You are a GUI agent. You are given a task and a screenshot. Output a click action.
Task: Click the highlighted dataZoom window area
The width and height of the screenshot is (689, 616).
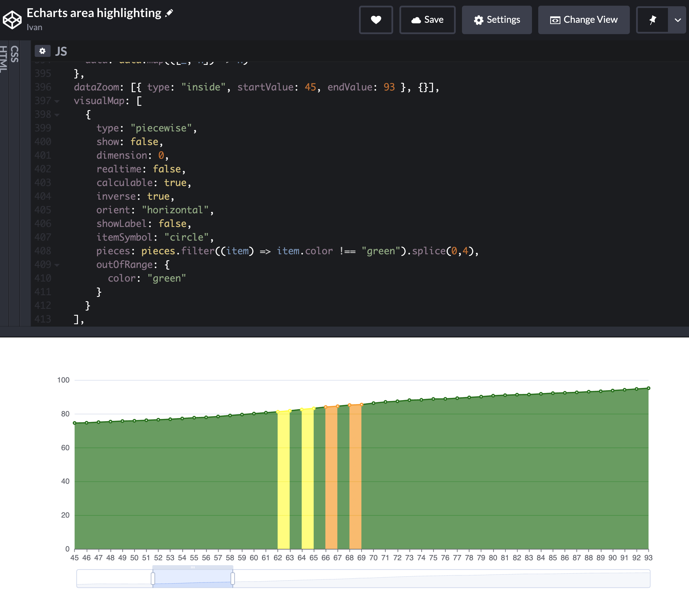pyautogui.click(x=193, y=579)
